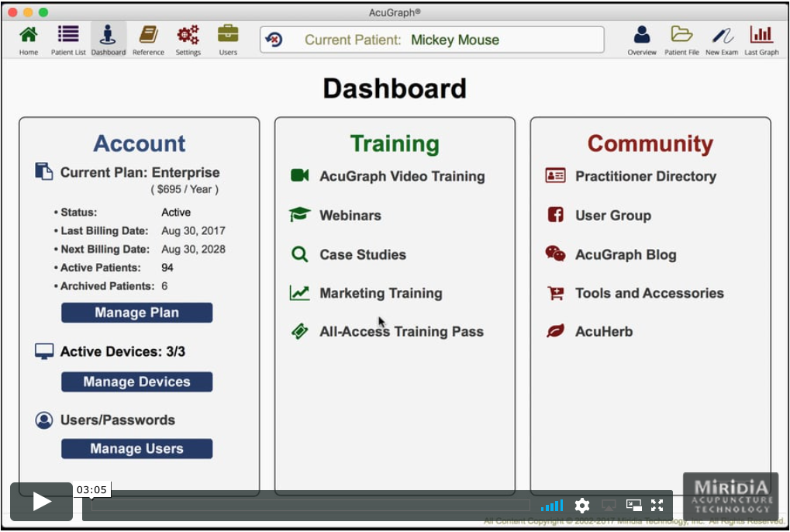Open the Reference book icon
The image size is (790, 532).
[x=148, y=40]
